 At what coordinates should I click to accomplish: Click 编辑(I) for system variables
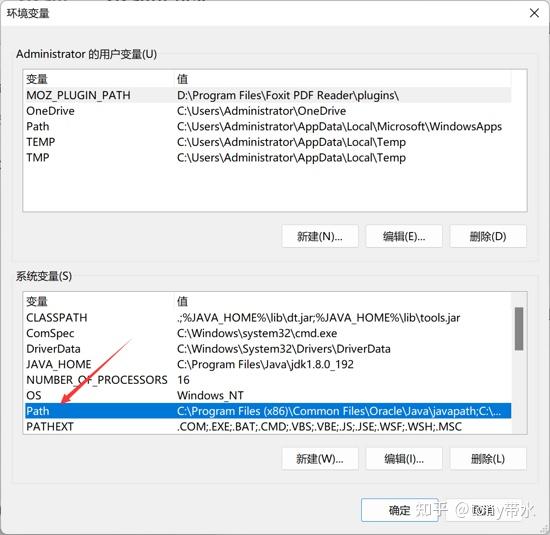click(404, 459)
